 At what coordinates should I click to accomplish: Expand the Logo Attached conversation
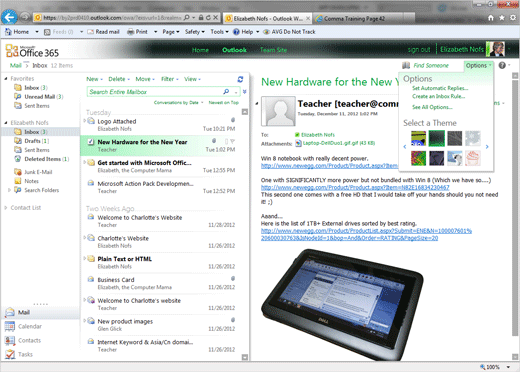point(84,121)
